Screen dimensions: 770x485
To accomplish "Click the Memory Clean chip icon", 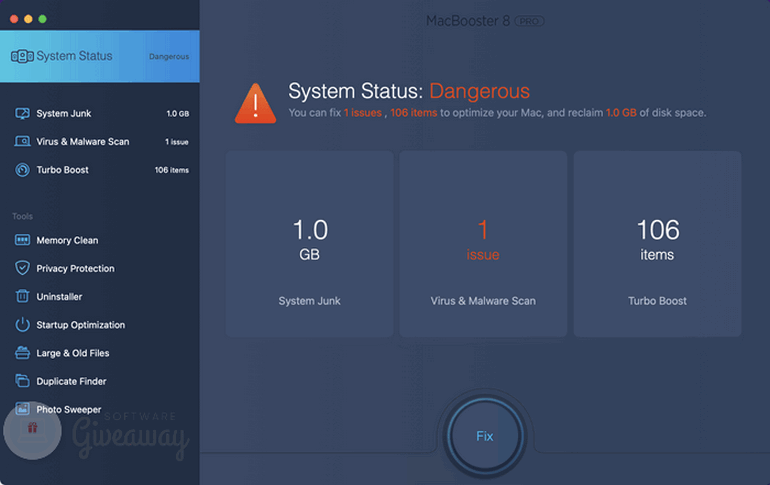I will tap(22, 240).
